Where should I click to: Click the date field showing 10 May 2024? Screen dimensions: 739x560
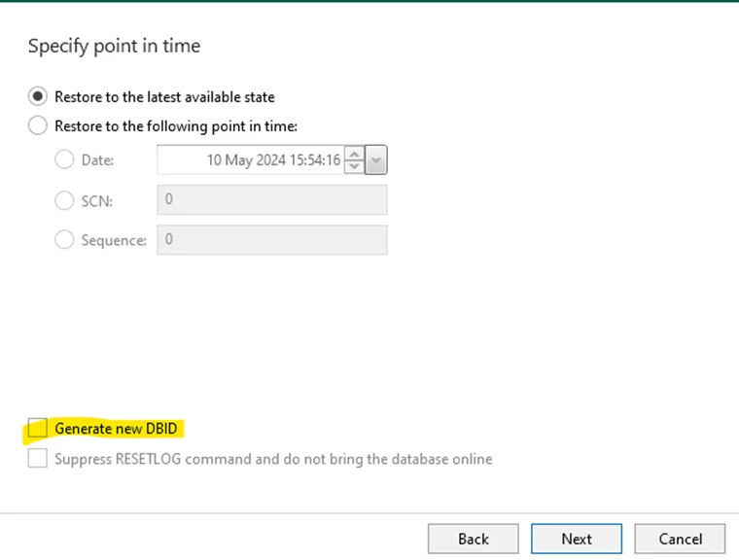[x=251, y=159]
